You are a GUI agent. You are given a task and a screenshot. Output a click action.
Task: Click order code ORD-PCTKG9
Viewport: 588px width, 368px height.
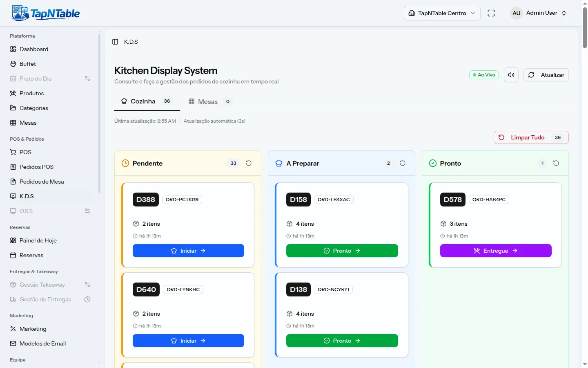tap(182, 200)
